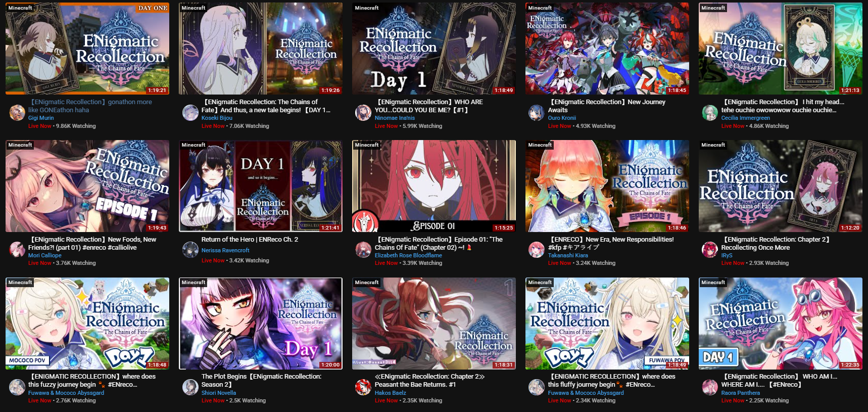Open Mori Calliope's Episode 1 stream thumbnail
Image resolution: width=868 pixels, height=412 pixels.
[x=87, y=186]
